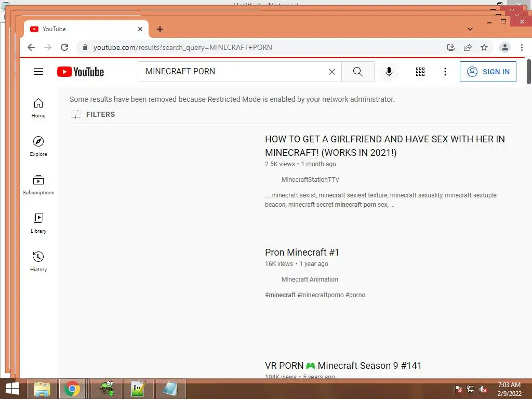The image size is (532, 399).
Task: Open YouTube settings three-dot menu
Action: [x=445, y=72]
